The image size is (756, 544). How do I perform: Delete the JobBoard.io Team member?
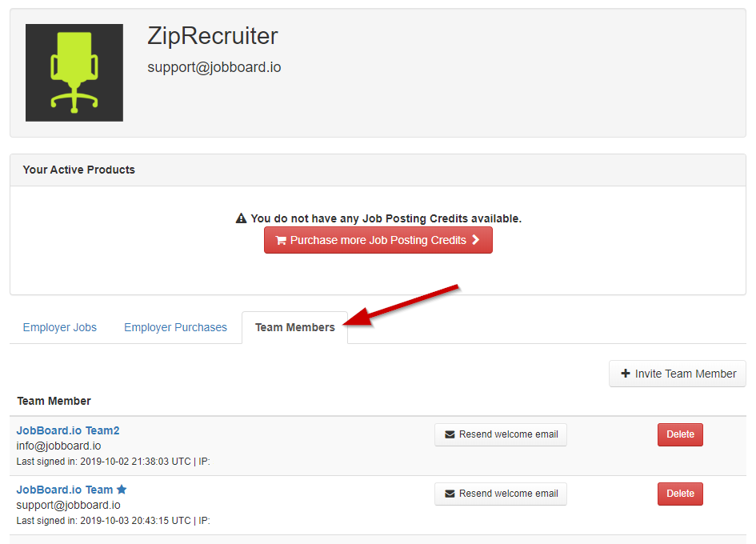tap(680, 494)
